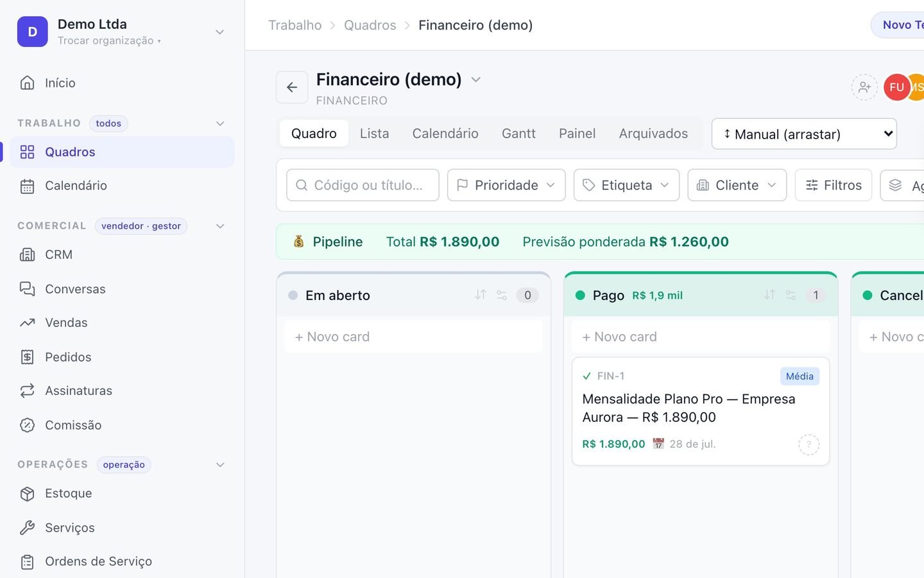Image resolution: width=924 pixels, height=578 pixels.
Task: Switch to the Gantt tab
Action: click(518, 134)
